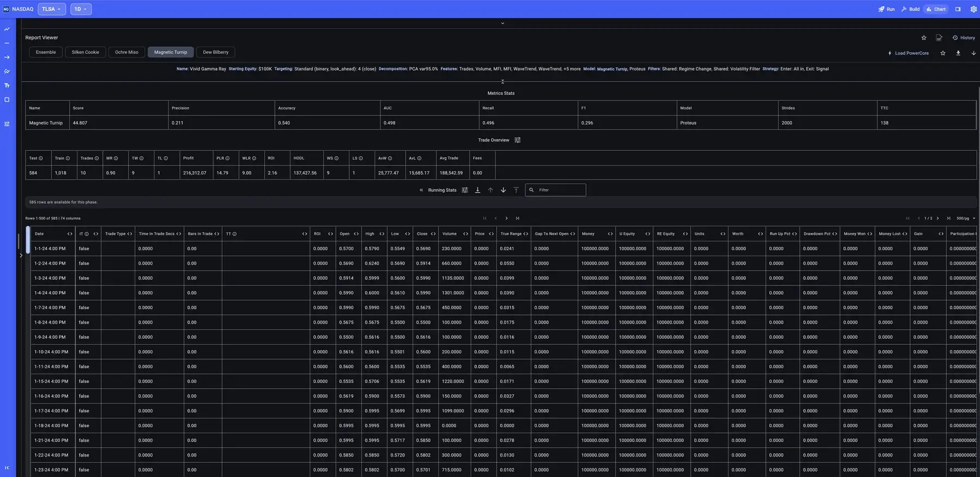The image size is (980, 477).
Task: Show info for IT column
Action: point(87,234)
